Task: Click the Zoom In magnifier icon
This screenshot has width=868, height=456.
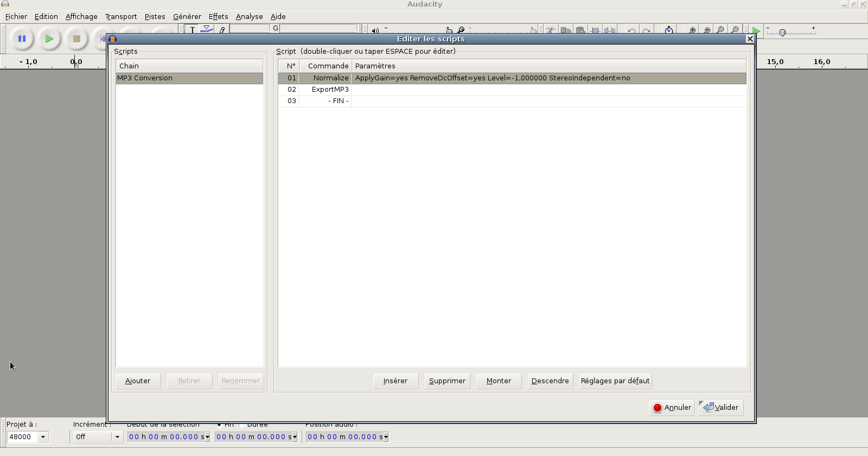Action: pyautogui.click(x=692, y=30)
